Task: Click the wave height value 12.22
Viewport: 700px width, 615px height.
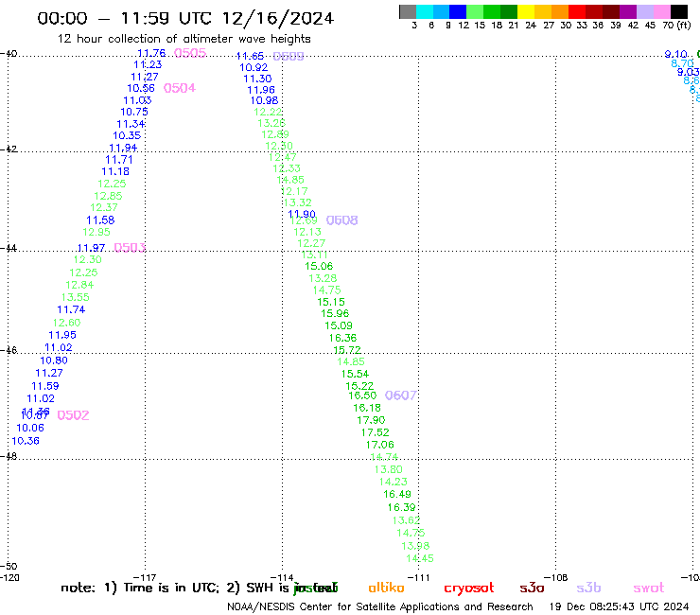Action: pos(268,112)
